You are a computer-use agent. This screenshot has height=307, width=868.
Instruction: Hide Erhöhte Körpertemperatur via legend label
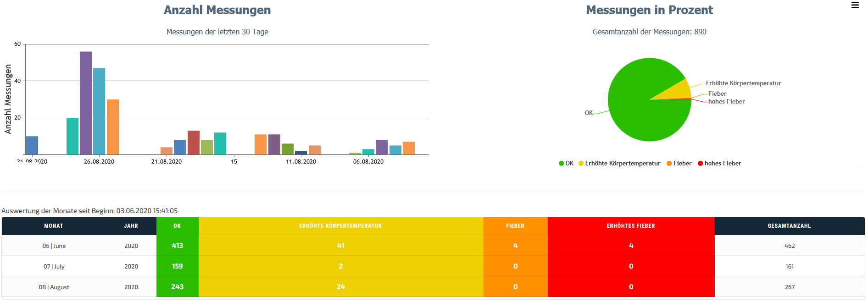623,164
